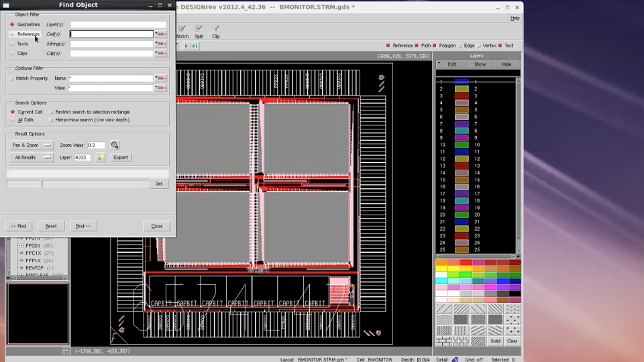
Task: Choose the sparse triangles fill pattern
Action: pos(513,319)
